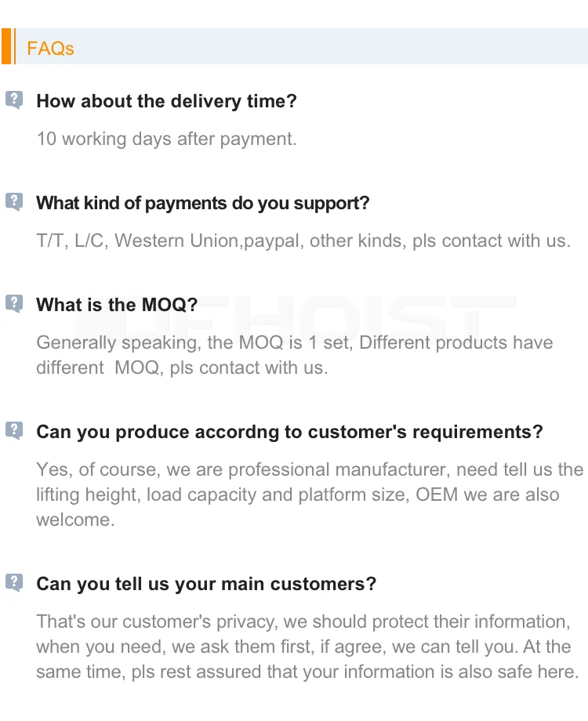Open 'How about the delivery time?' question
The height and width of the screenshot is (721, 588).
[x=166, y=101]
